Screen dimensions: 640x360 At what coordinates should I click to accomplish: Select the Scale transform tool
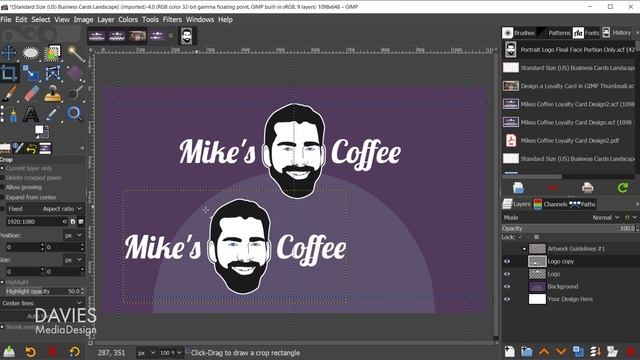pyautogui.click(x=31, y=73)
